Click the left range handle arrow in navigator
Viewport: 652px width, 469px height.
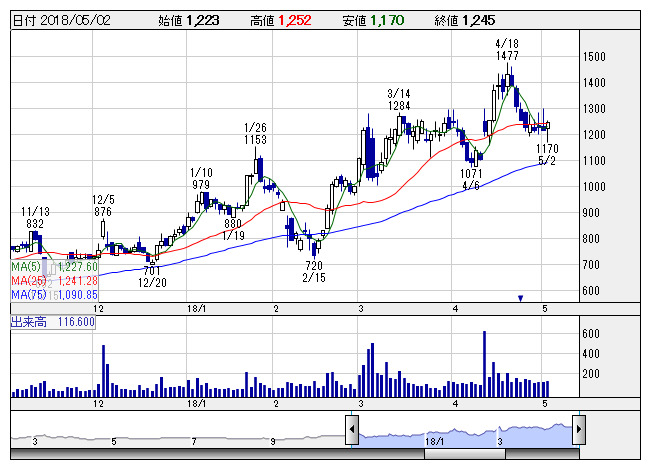click(352, 431)
